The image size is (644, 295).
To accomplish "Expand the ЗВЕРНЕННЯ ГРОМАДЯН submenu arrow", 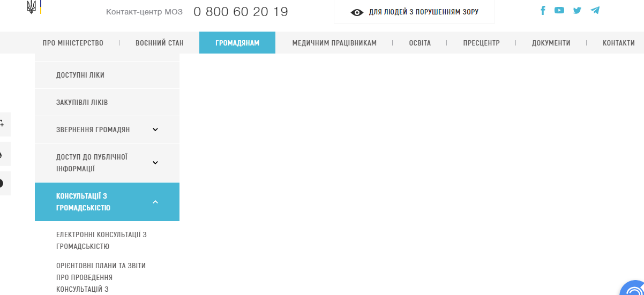I will (155, 130).
